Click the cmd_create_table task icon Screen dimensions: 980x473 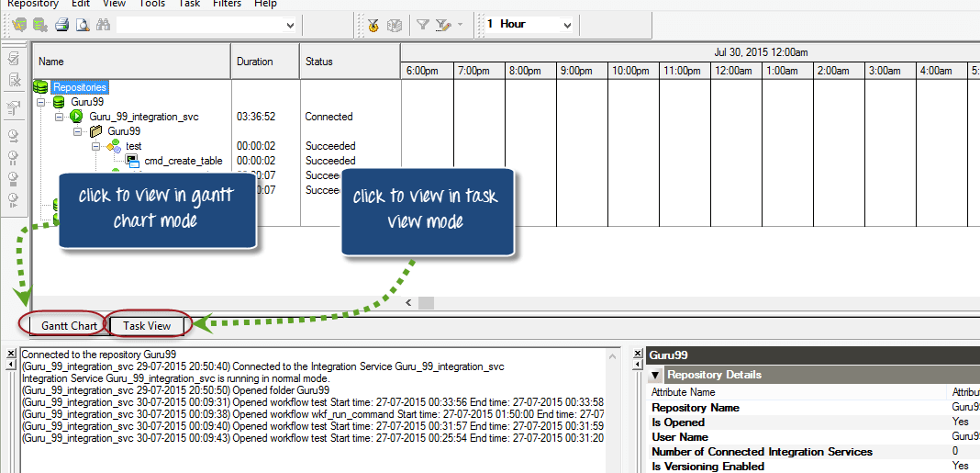[132, 161]
